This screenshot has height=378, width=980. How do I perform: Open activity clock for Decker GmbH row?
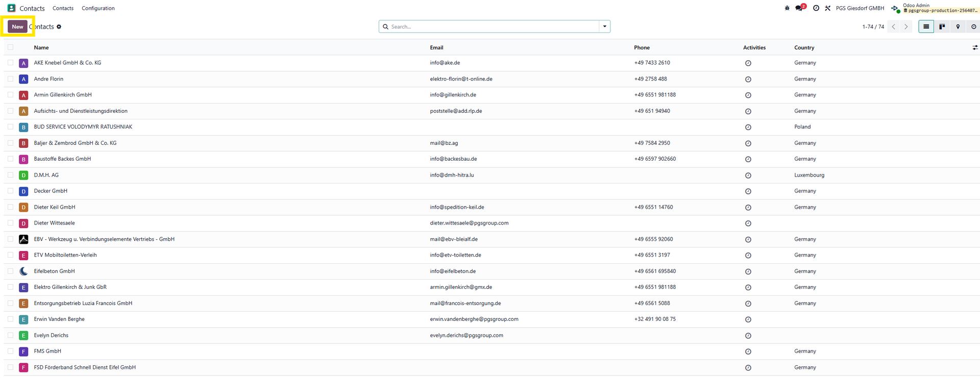point(748,191)
